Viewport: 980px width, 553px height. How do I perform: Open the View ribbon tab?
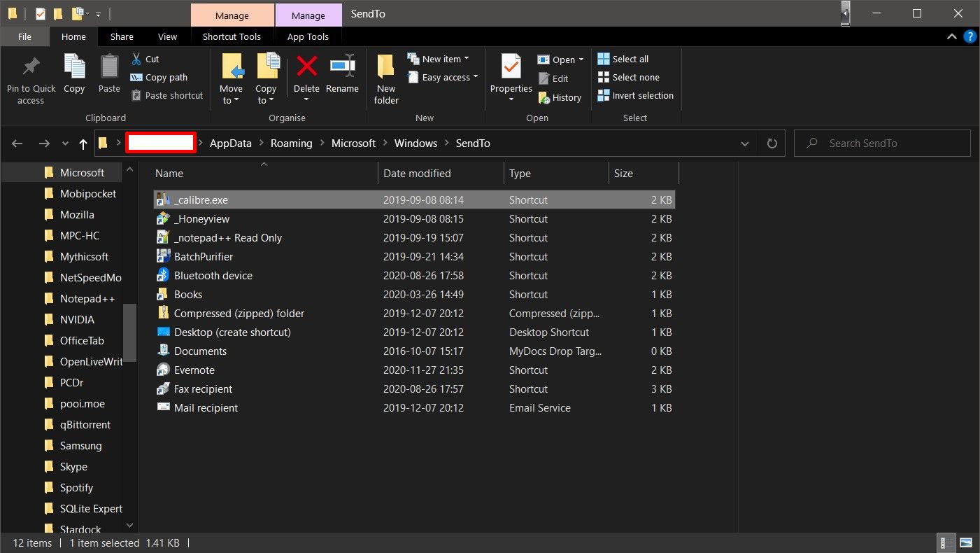point(167,37)
